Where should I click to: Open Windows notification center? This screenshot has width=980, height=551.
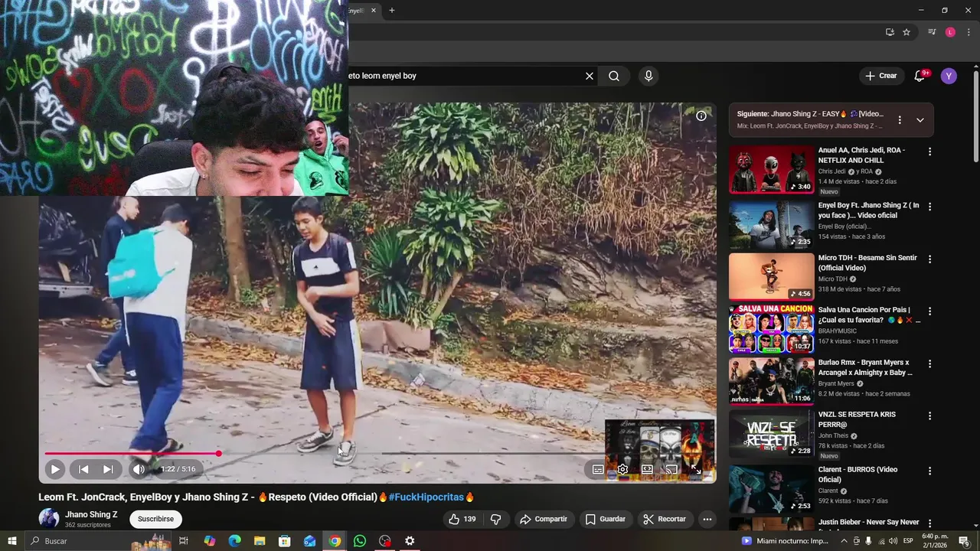[964, 541]
